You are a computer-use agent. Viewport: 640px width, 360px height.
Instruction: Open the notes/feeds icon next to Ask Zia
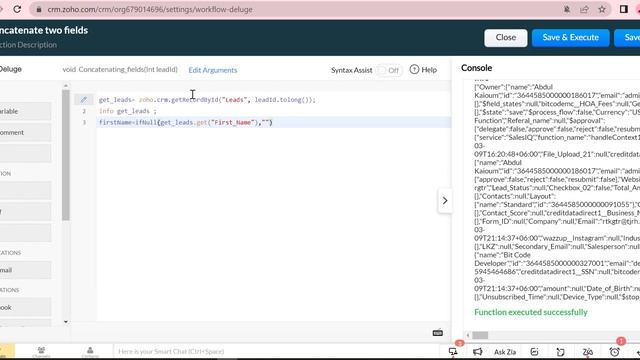click(534, 351)
